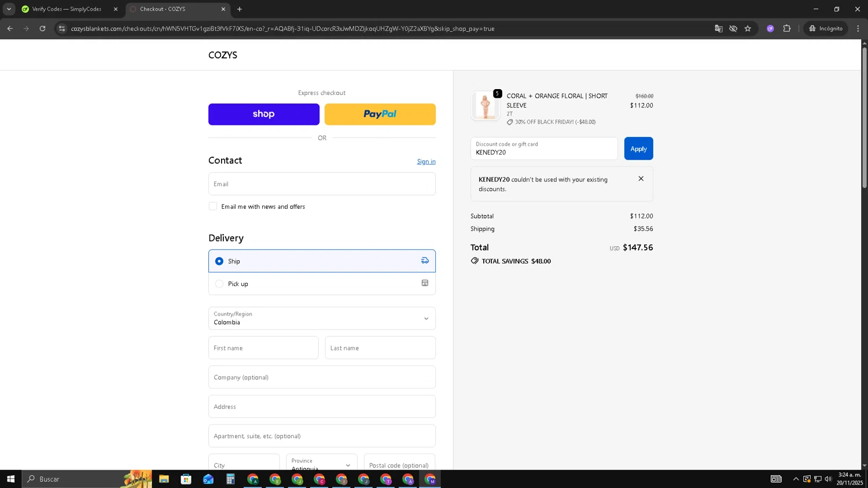Viewport: 868px width, 488px height.
Task: Click the delivery truck icon in Ship row
Action: pyautogui.click(x=425, y=261)
